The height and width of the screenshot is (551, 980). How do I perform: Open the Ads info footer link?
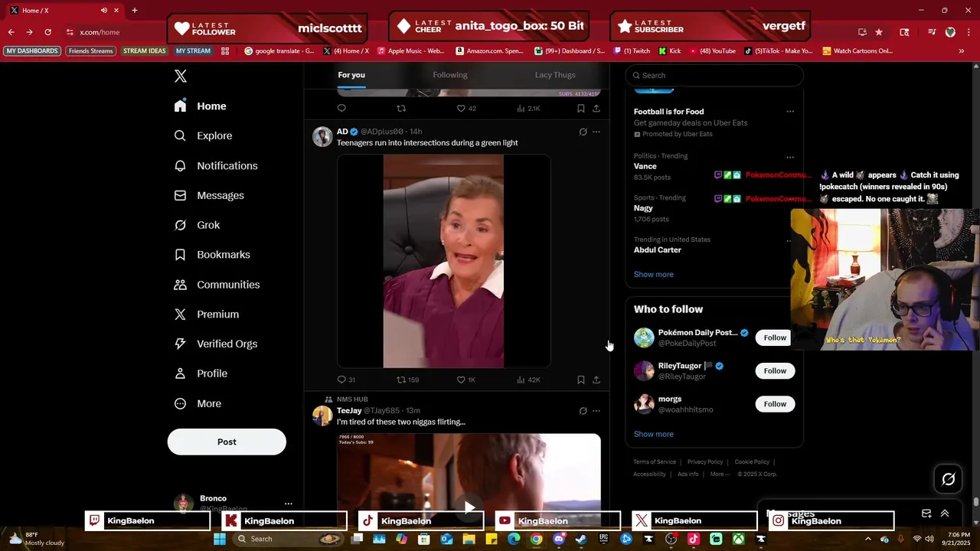(x=688, y=474)
